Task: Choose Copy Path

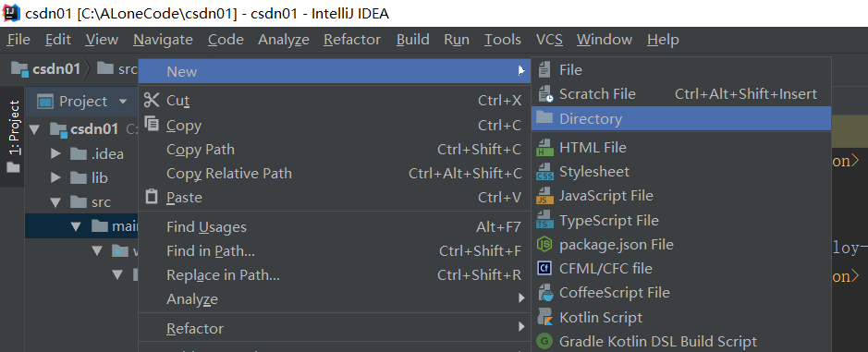Action: pos(335,150)
